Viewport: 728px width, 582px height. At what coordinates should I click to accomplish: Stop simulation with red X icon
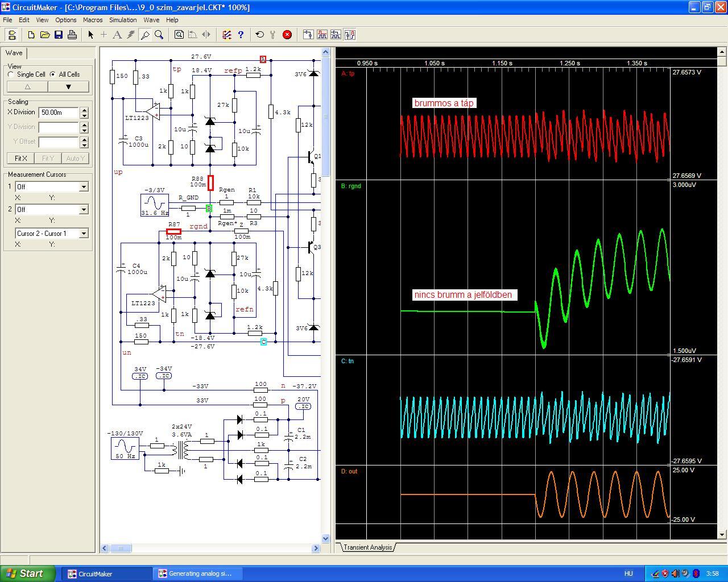(x=287, y=35)
